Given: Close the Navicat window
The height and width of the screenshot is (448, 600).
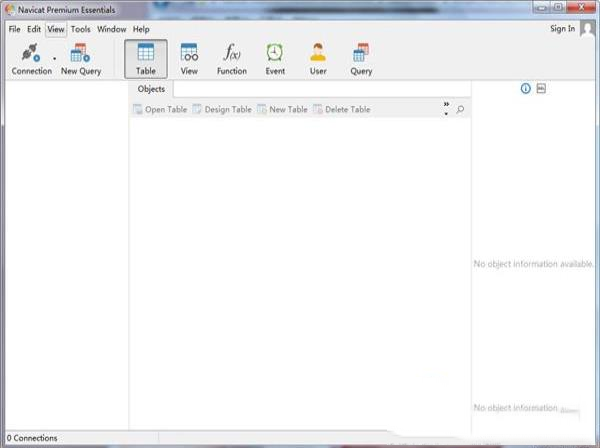Looking at the screenshot, I should [581, 8].
